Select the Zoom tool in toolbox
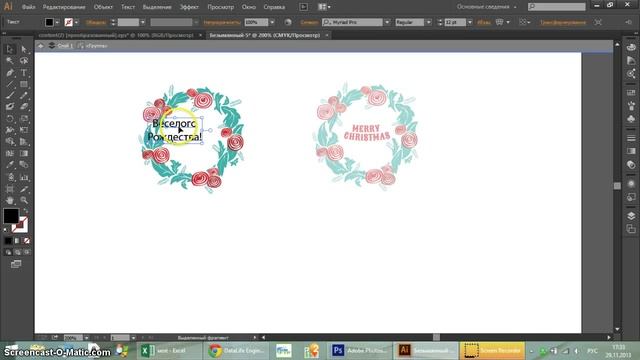The image size is (640, 360). click(24, 200)
